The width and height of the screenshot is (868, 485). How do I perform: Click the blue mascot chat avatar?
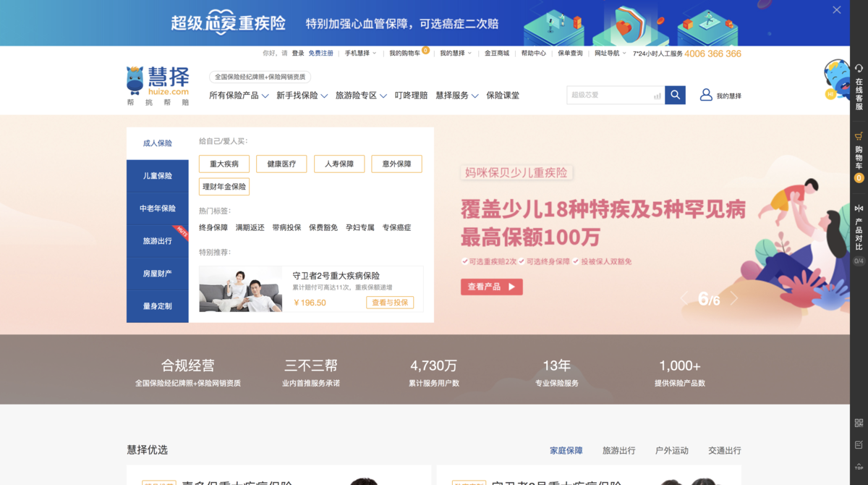[x=836, y=80]
